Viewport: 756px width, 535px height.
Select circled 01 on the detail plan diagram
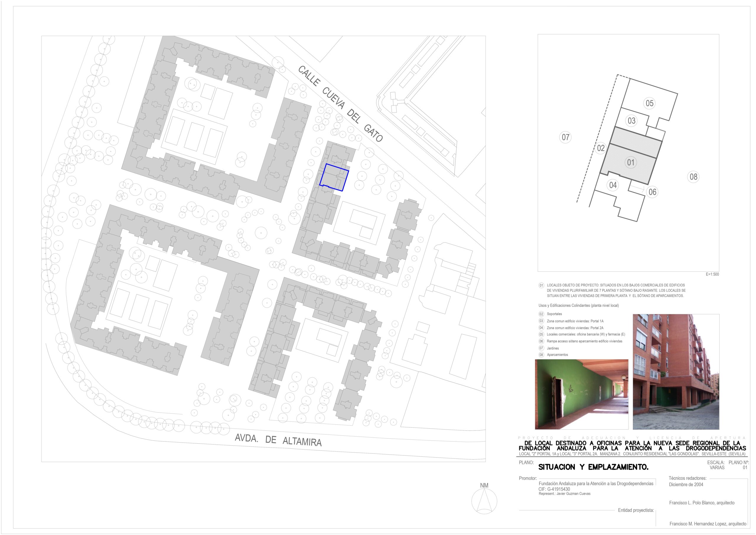tap(630, 163)
